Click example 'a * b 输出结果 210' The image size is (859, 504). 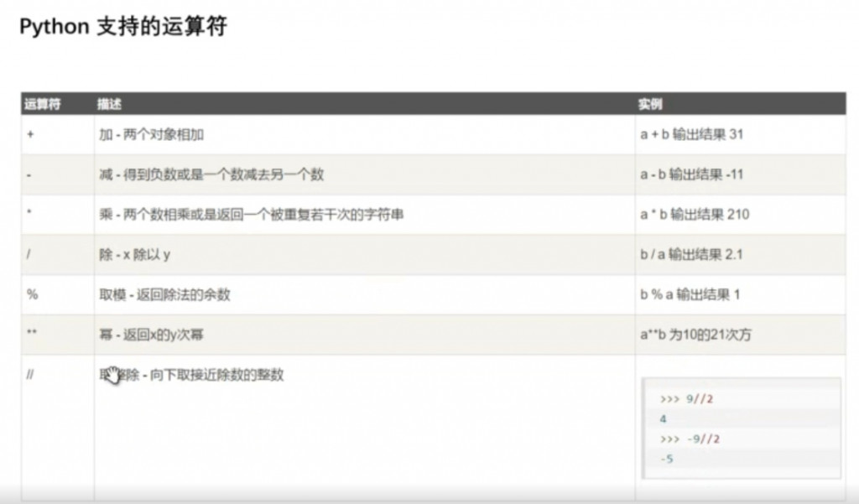tap(695, 214)
